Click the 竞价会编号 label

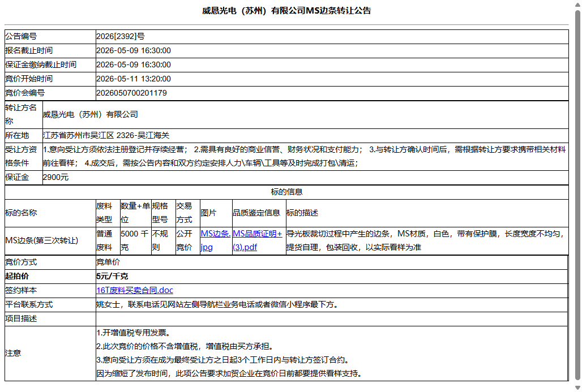click(25, 93)
